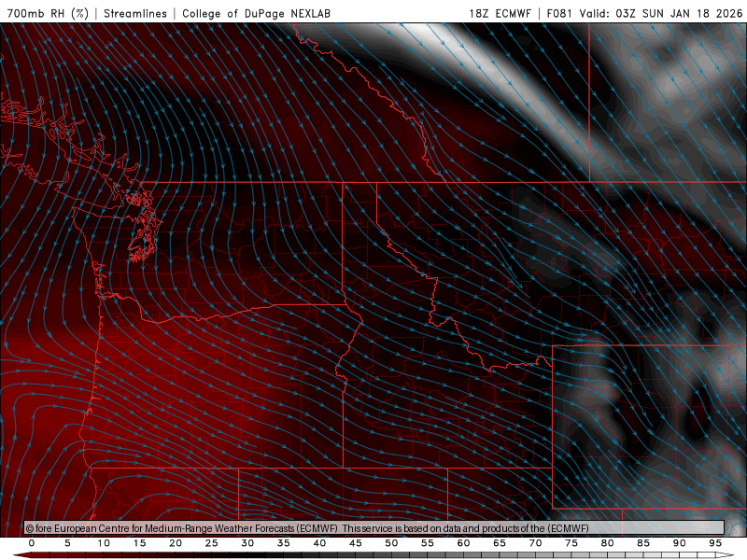Click the "0" value on the color scale

coord(32,543)
